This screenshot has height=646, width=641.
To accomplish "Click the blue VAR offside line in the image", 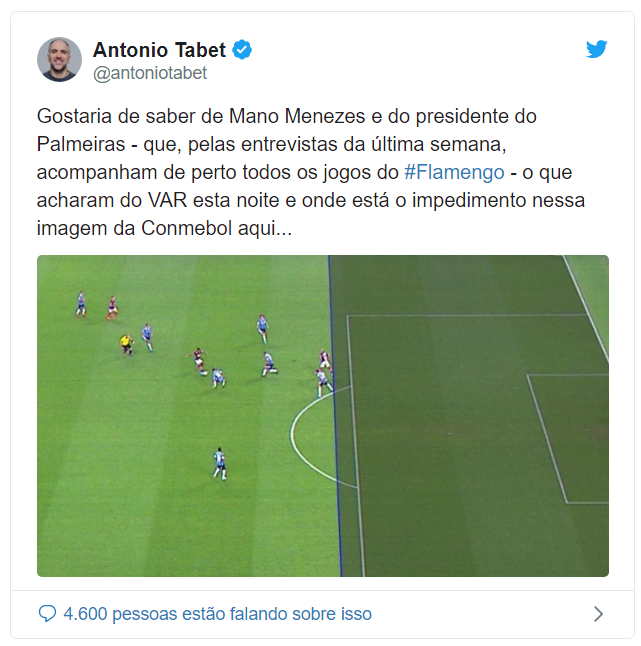I will pos(335,416).
